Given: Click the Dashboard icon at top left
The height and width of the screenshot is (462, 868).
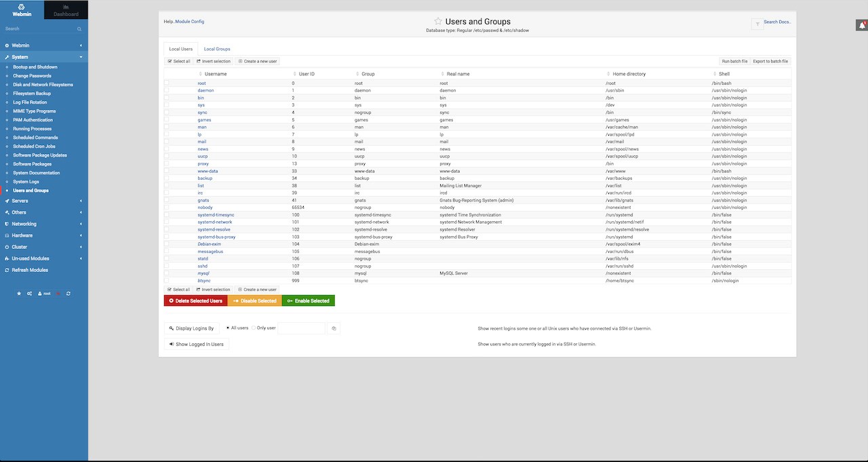Looking at the screenshot, I should (65, 9).
